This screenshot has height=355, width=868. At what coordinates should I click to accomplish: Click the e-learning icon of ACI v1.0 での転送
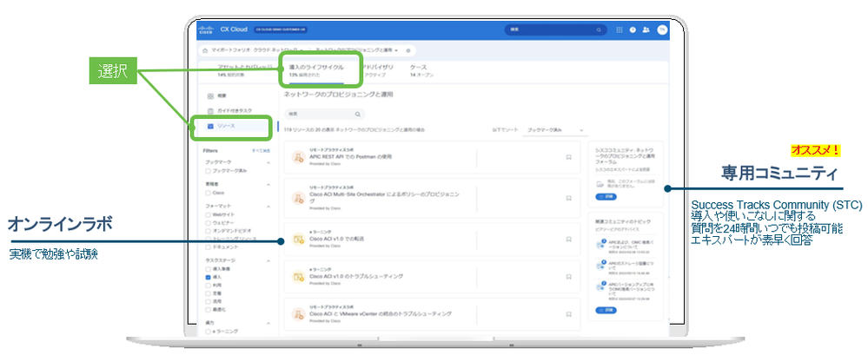click(x=298, y=239)
